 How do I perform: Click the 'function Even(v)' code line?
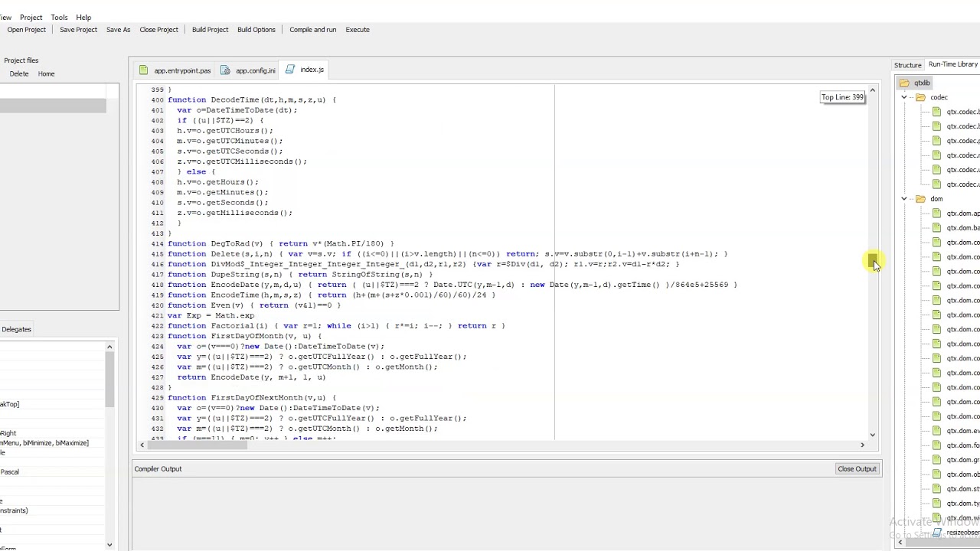point(253,305)
